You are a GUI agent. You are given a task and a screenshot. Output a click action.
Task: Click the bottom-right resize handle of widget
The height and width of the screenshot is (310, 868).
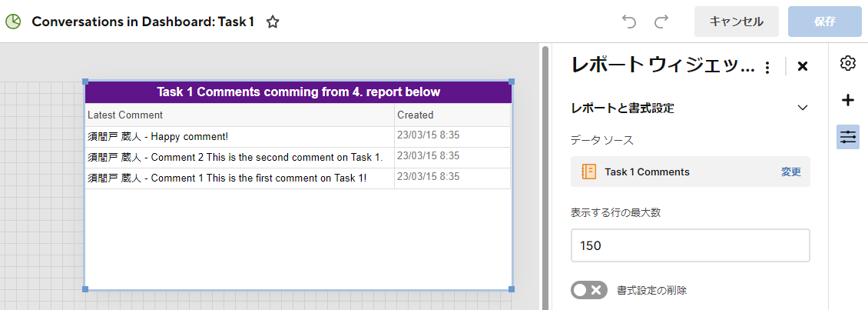[512, 289]
